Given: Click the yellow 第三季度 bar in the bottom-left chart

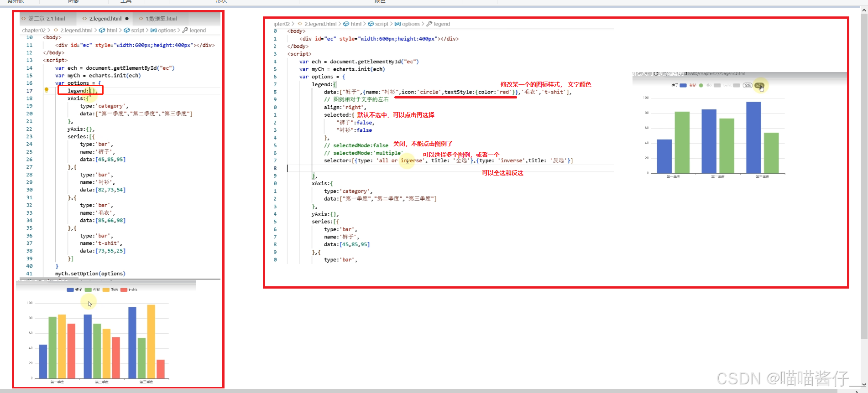Looking at the screenshot, I should click(x=151, y=341).
